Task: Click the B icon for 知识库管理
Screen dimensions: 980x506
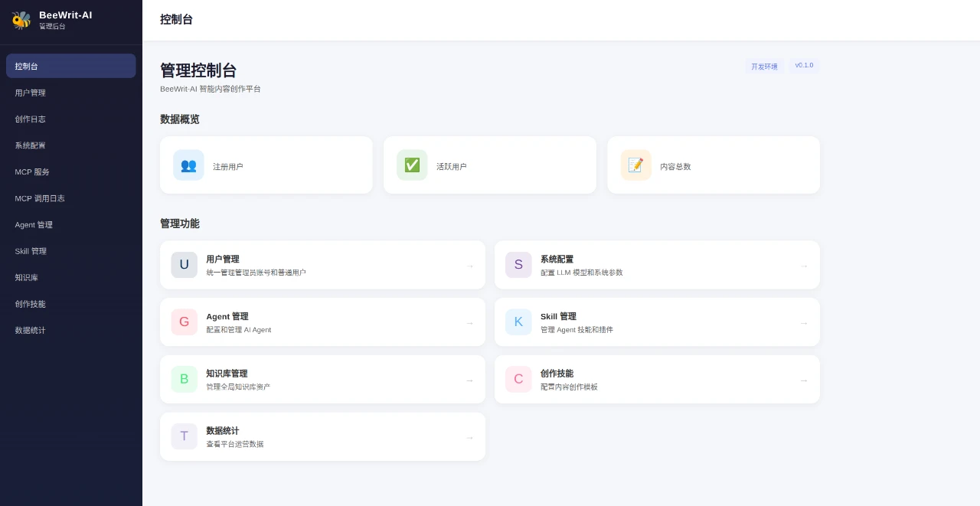Action: (184, 379)
